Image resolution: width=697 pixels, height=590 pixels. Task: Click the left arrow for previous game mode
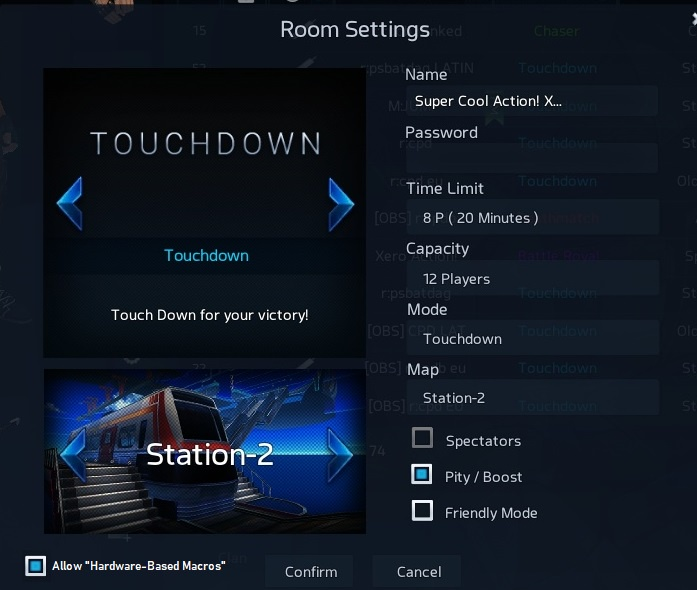coord(70,204)
